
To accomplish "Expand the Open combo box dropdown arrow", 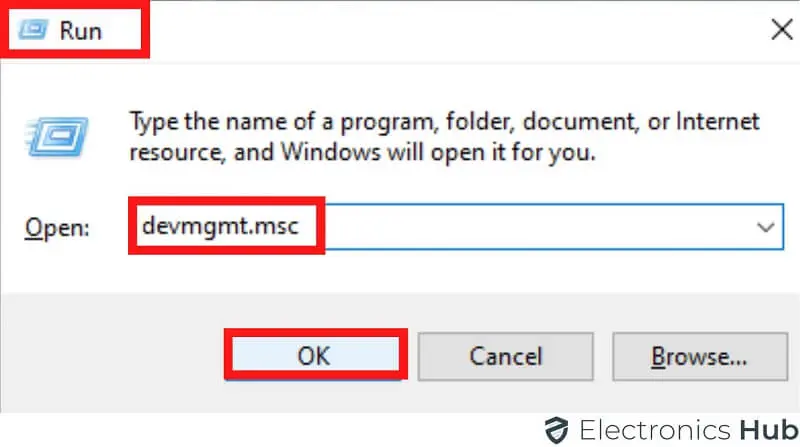I will [766, 228].
